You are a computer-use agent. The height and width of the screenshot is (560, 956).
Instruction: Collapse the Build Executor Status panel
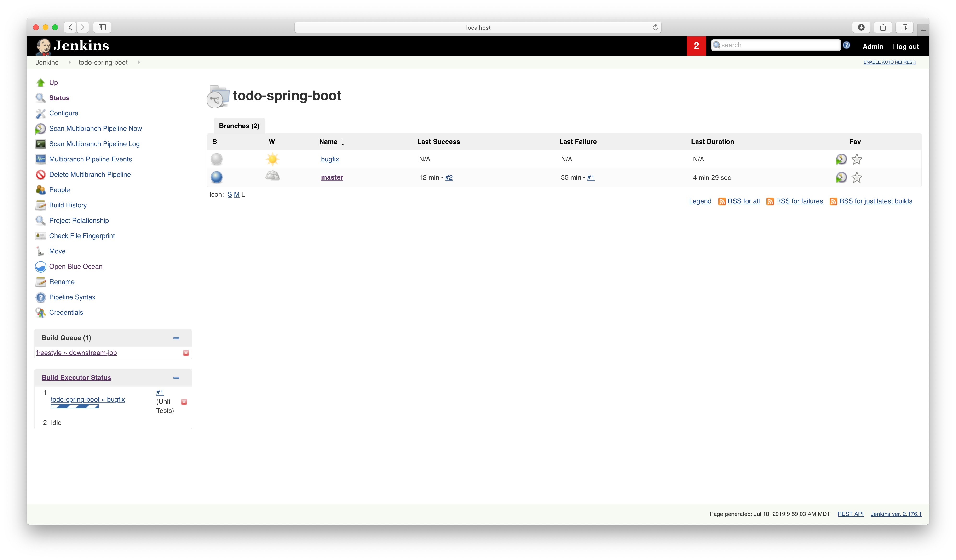pyautogui.click(x=176, y=378)
